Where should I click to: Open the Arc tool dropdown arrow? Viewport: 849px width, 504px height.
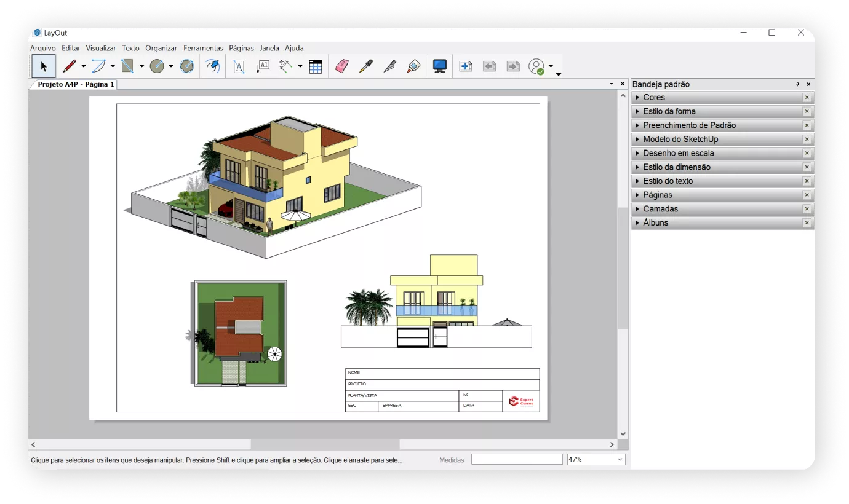113,66
